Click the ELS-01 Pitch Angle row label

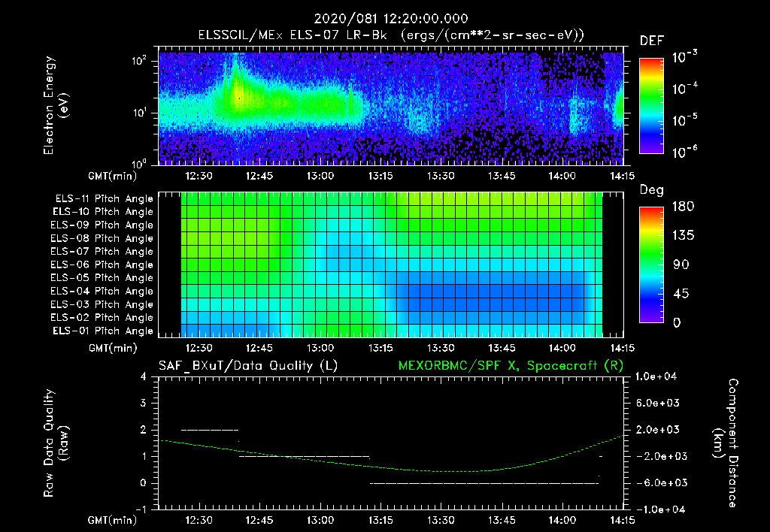pyautogui.click(x=103, y=331)
